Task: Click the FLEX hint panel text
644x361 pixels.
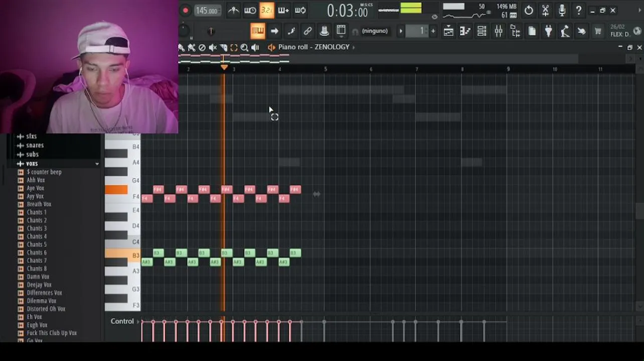Action: (x=620, y=34)
